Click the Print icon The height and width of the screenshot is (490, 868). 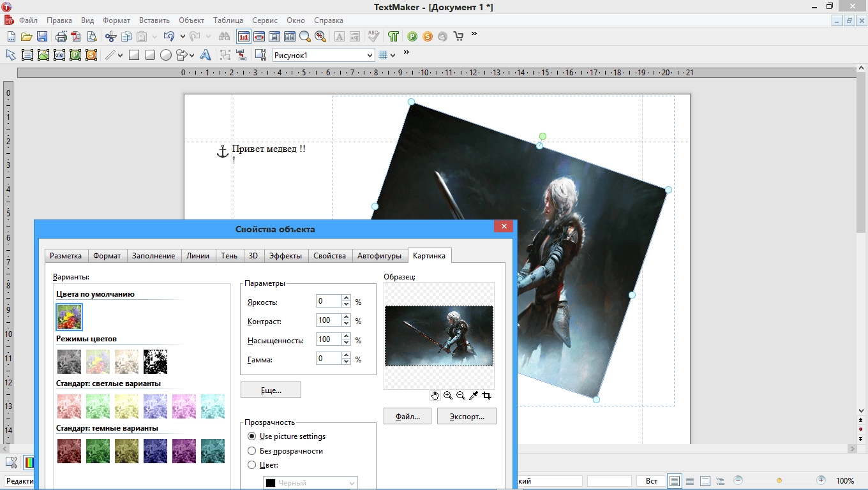(61, 36)
